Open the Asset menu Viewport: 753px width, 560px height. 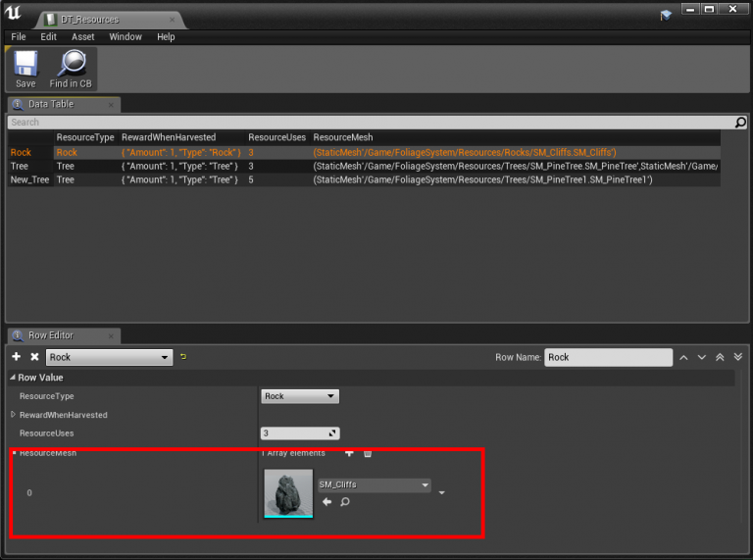[x=83, y=37]
